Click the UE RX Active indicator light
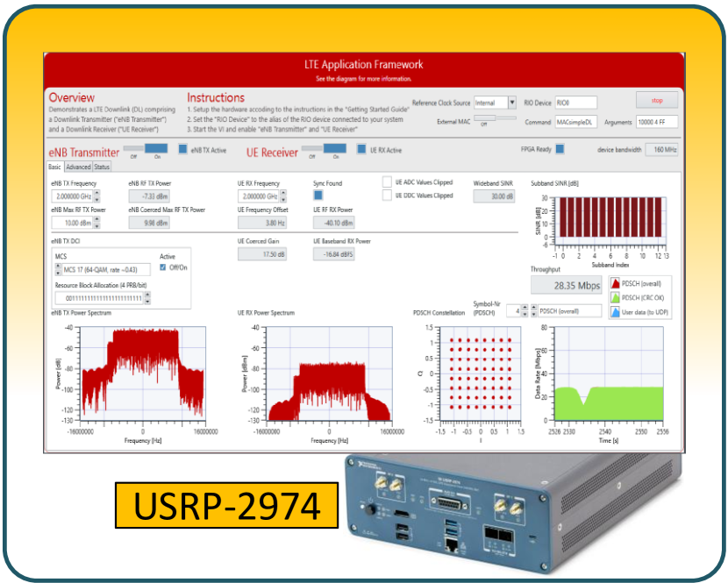728x583 pixels. pyautogui.click(x=361, y=149)
